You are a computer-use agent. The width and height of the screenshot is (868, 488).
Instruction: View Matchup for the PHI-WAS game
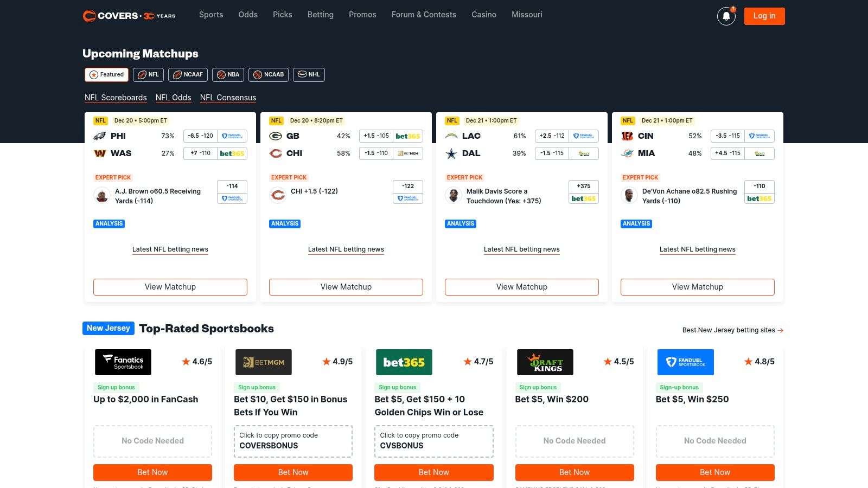[170, 287]
